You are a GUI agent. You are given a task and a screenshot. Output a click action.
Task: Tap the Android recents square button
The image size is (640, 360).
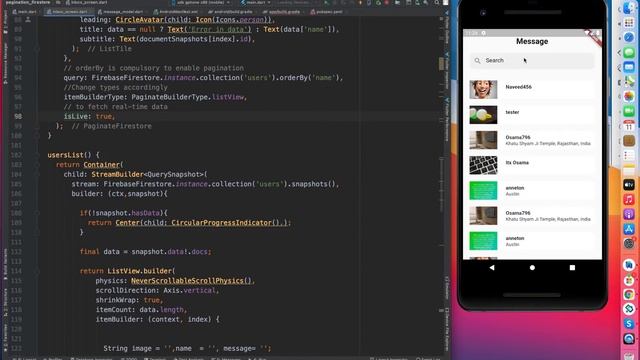[572, 268]
